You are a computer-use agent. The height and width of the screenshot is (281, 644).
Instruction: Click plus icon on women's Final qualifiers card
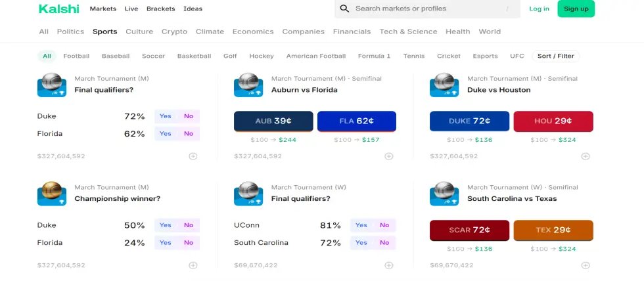389,265
